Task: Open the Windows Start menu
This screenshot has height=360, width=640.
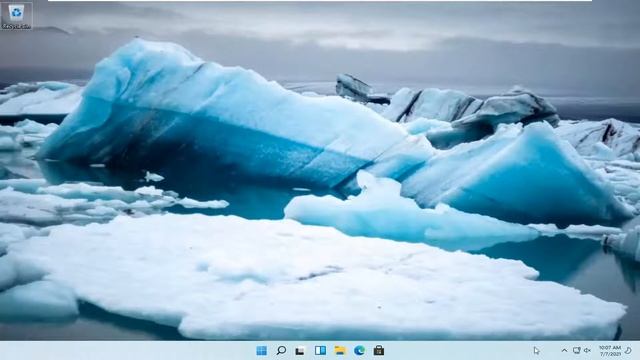Action: pos(261,351)
